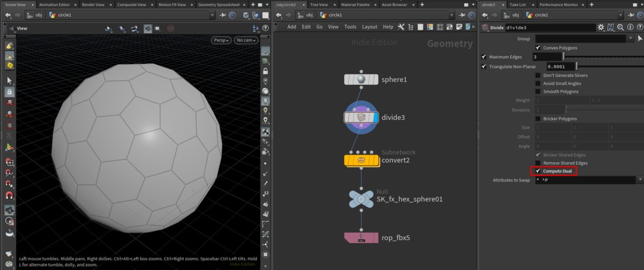Image resolution: width=644 pixels, height=270 pixels.
Task: Toggle the Maximum Edges checkbox
Action: 484,57
